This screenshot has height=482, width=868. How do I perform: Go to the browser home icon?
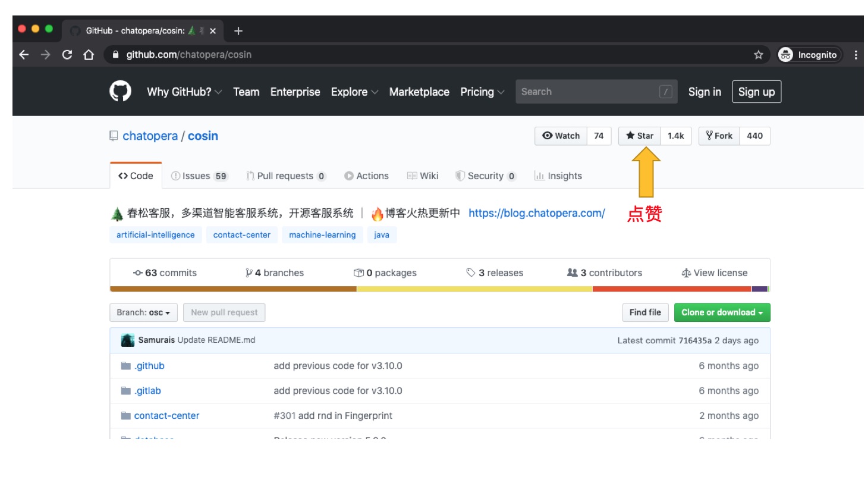[x=89, y=55]
